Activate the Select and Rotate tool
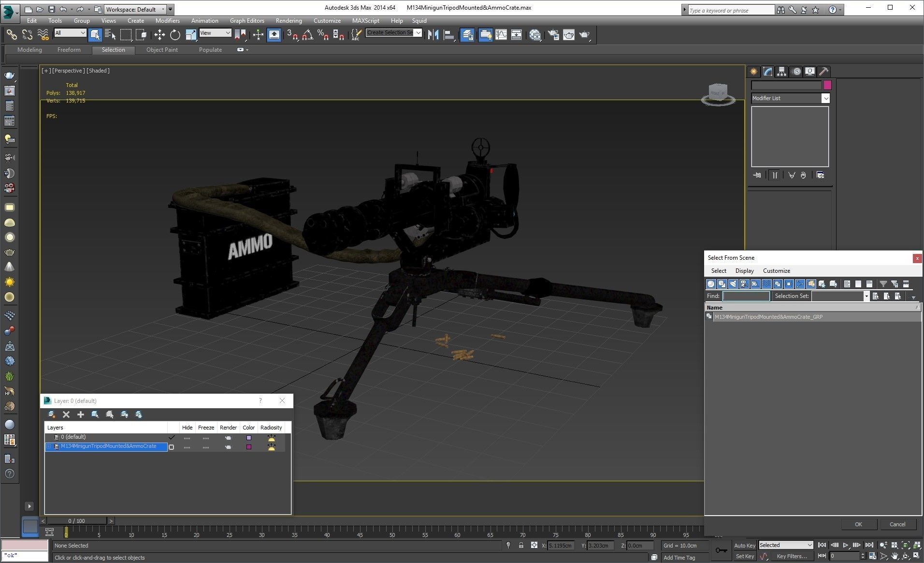The height and width of the screenshot is (563, 924). (175, 34)
